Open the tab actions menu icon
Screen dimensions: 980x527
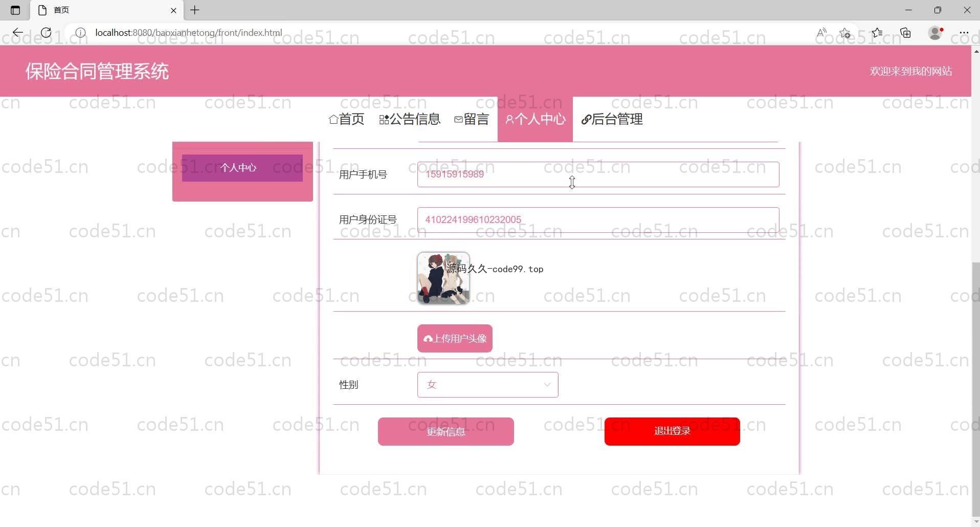pyautogui.click(x=15, y=10)
